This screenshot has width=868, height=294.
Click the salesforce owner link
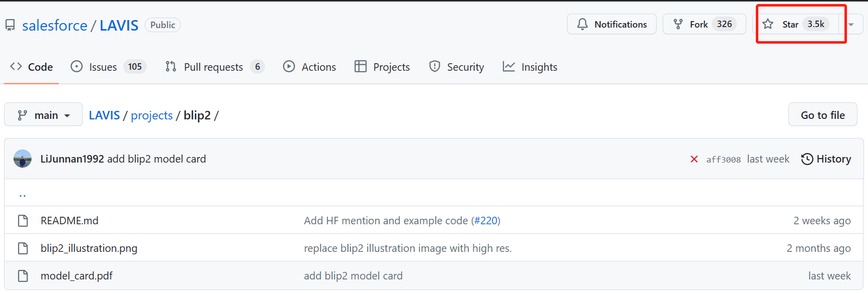(x=55, y=25)
